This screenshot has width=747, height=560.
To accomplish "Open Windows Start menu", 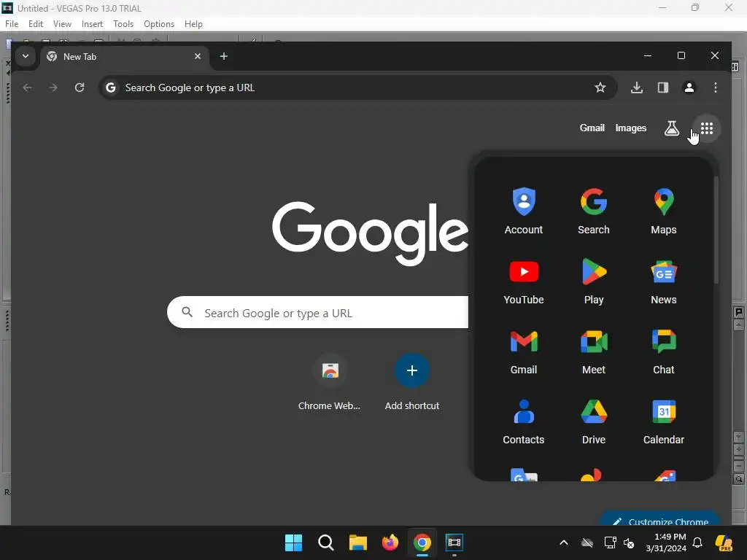I will point(293,542).
